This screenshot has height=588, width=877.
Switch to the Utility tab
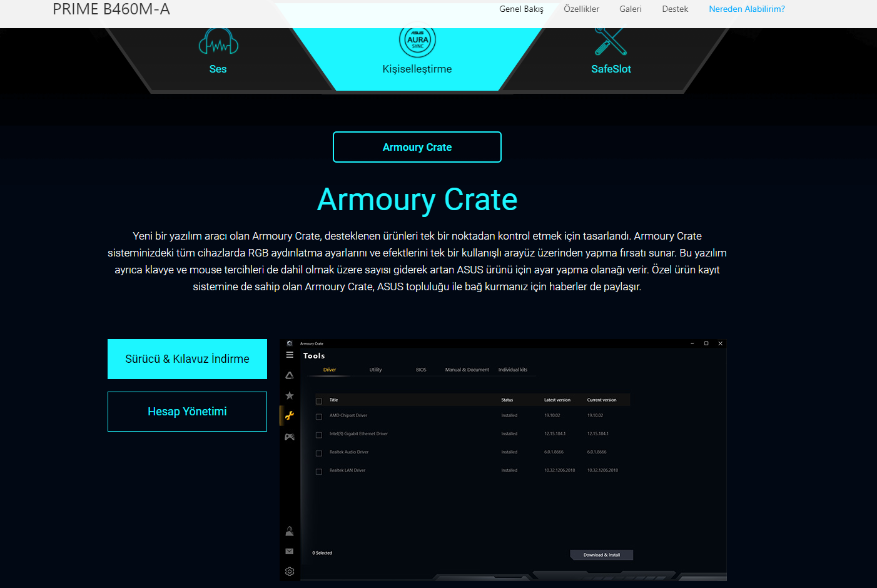375,370
